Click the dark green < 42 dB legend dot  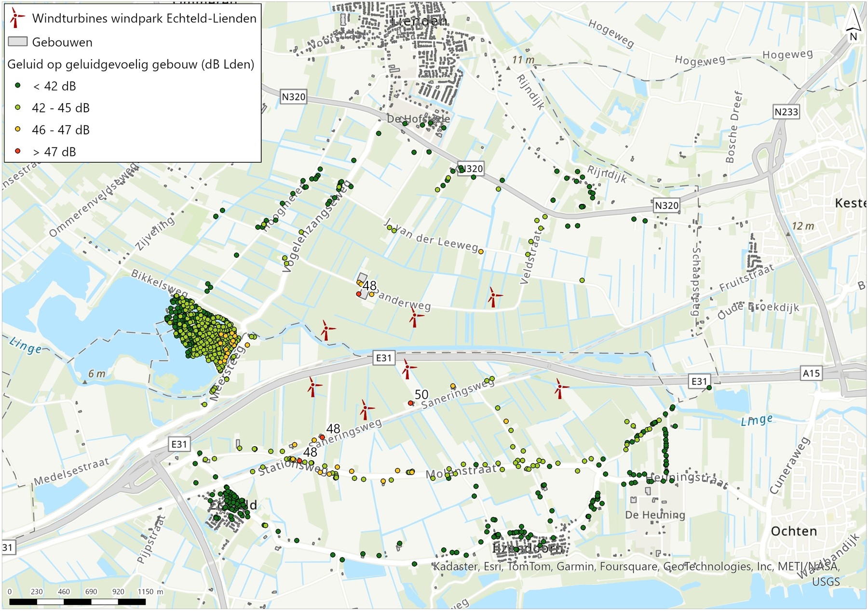18,86
